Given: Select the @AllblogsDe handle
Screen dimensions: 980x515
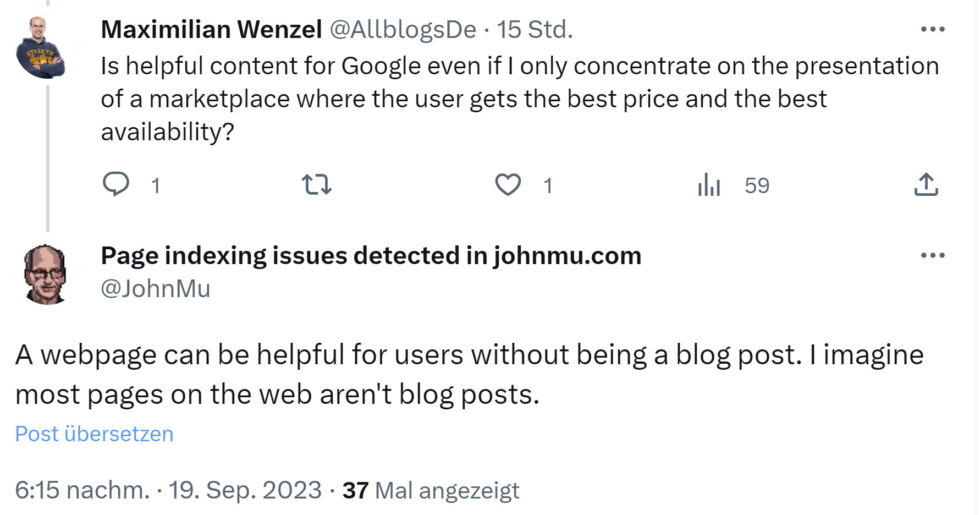Looking at the screenshot, I should 404,30.
